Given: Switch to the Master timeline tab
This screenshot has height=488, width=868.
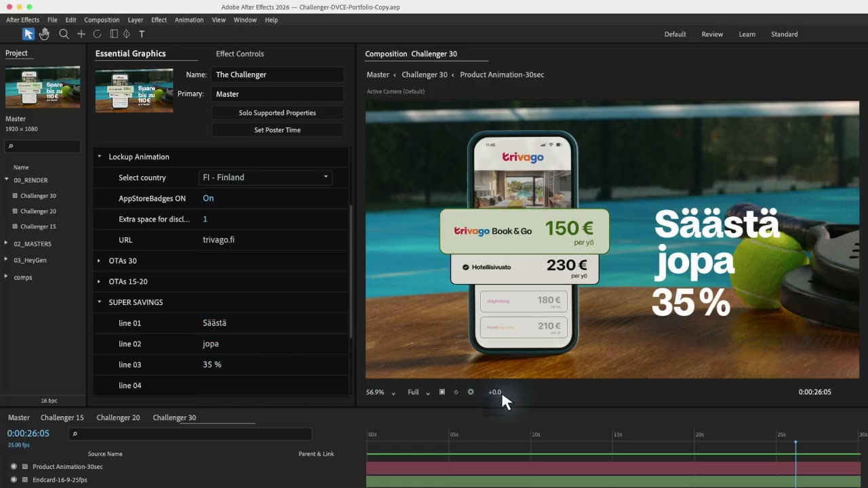Looking at the screenshot, I should [x=19, y=418].
